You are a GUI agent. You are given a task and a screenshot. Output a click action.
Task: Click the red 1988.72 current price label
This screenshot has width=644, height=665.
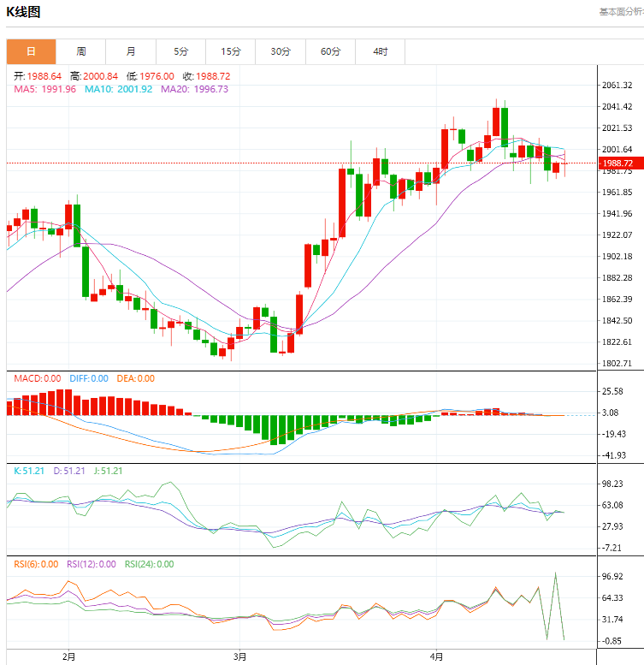pos(621,163)
